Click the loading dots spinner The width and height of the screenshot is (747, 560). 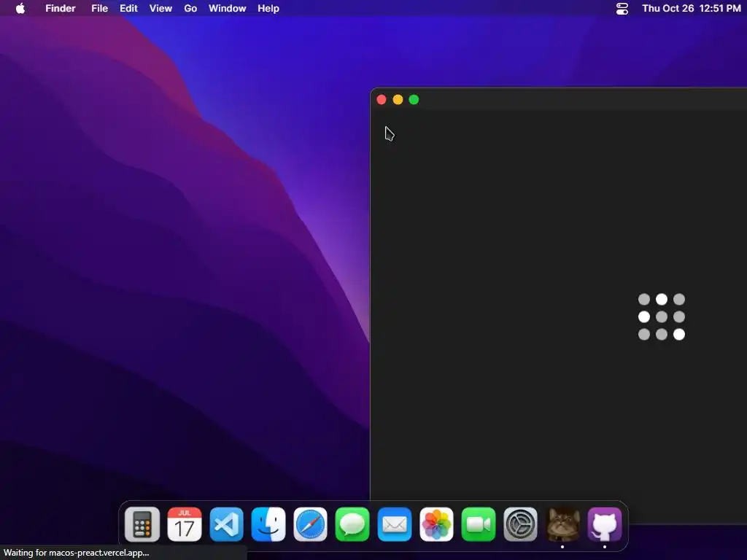[x=662, y=316]
